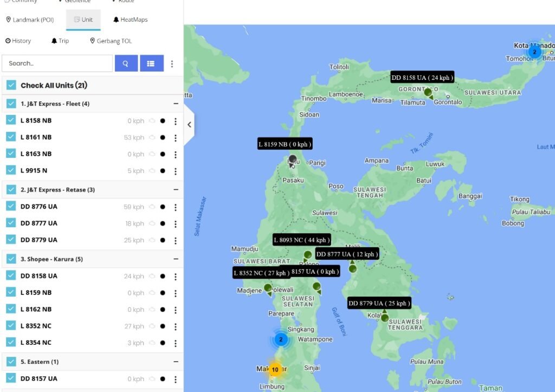
Task: Open the options menu for DD 8776 UA
Action: point(176,208)
